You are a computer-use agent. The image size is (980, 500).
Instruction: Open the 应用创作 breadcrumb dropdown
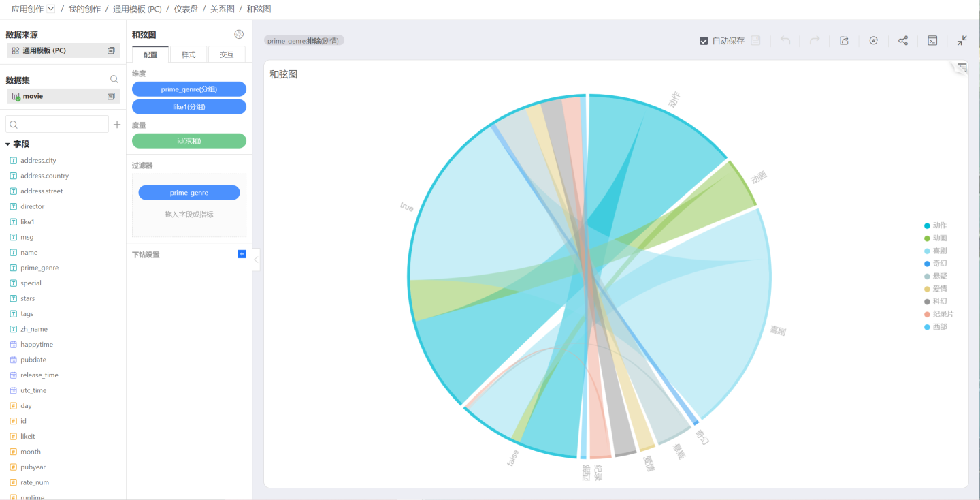click(51, 10)
